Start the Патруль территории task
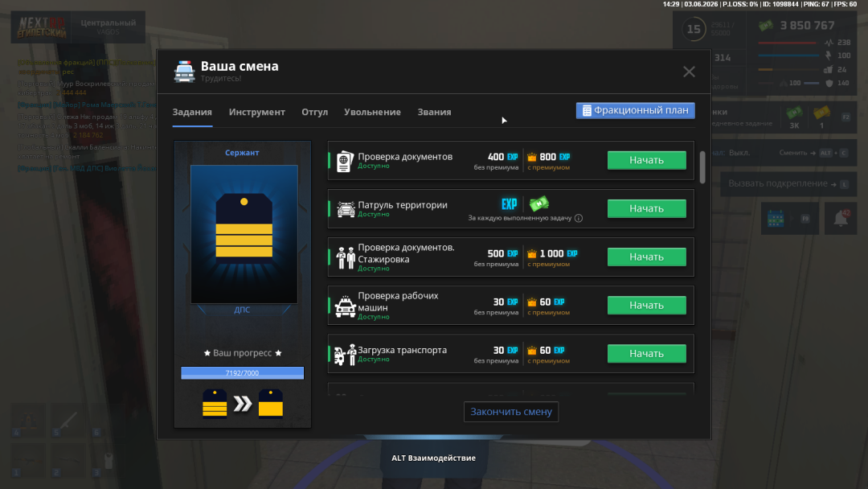The height and width of the screenshot is (489, 868). point(646,208)
